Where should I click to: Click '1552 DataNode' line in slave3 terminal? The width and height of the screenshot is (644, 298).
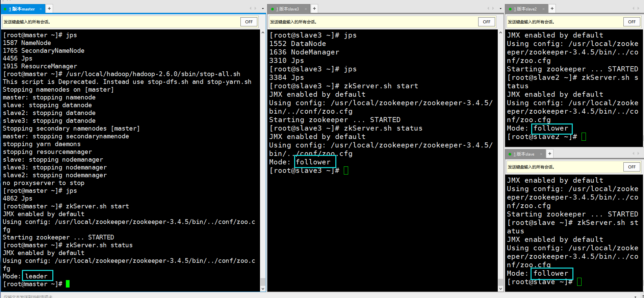298,44
